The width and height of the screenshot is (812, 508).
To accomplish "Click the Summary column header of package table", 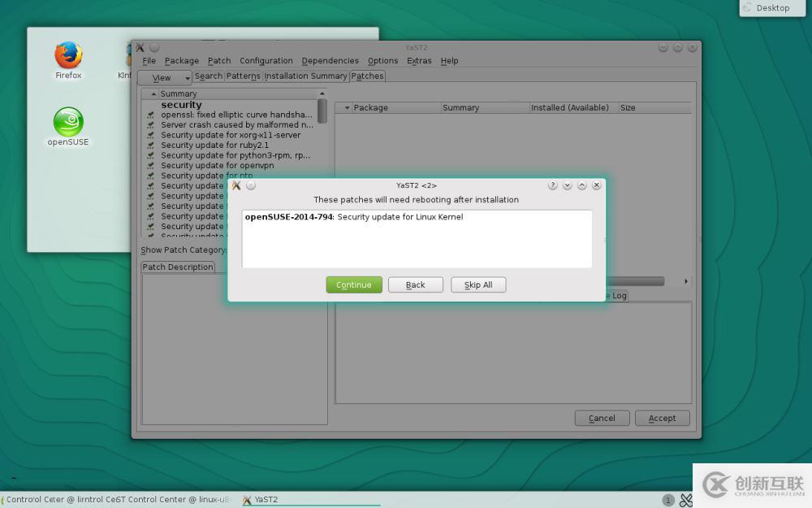I will [485, 108].
